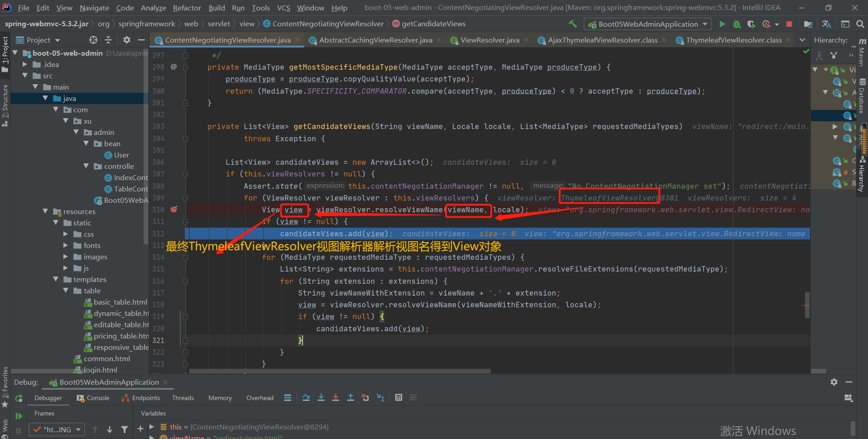This screenshot has width=868, height=439.
Task: Expand the "this" variable in Variables
Action: pyautogui.click(x=152, y=427)
